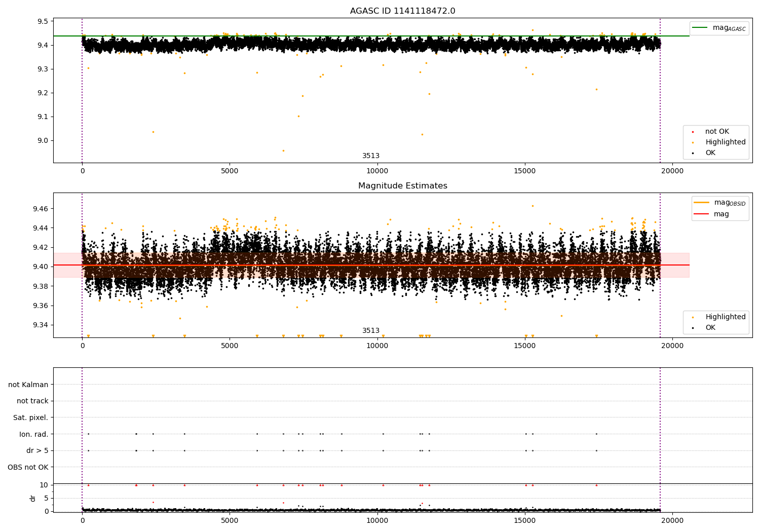Click the '9.34' y-axis tick in middle plot
Image resolution: width=760 pixels, height=532 pixels.
[x=41, y=325]
